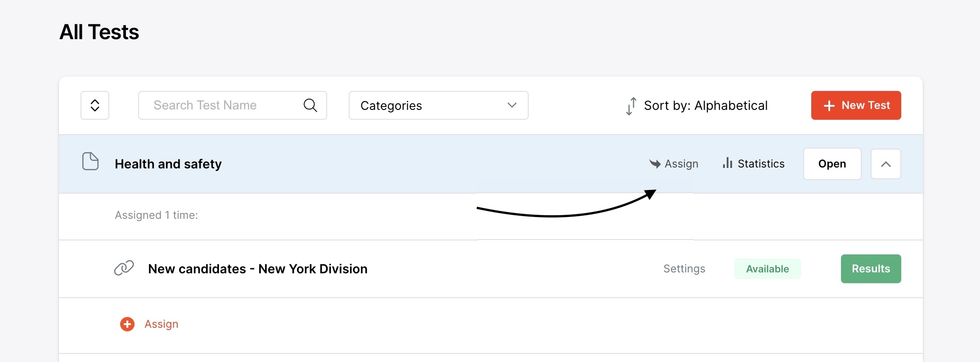Toggle expand/collapse all tests button
The width and height of the screenshot is (980, 362).
coord(95,105)
